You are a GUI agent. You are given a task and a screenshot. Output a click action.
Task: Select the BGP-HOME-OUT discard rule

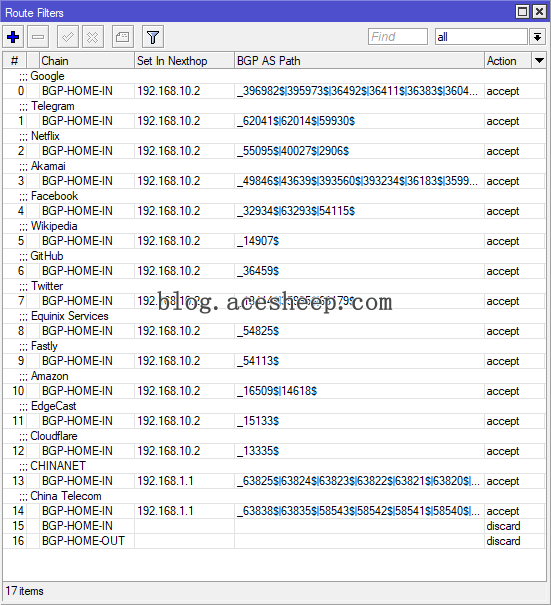tap(274, 541)
